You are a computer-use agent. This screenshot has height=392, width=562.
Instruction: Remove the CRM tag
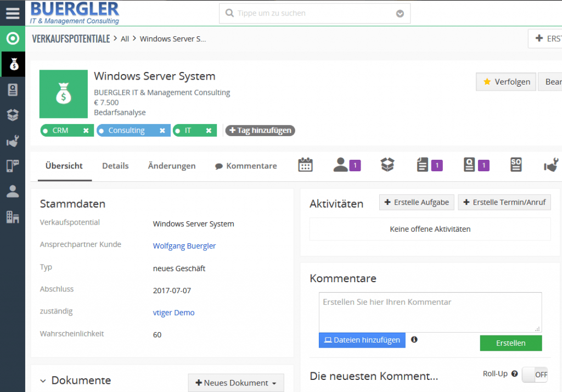(x=86, y=131)
